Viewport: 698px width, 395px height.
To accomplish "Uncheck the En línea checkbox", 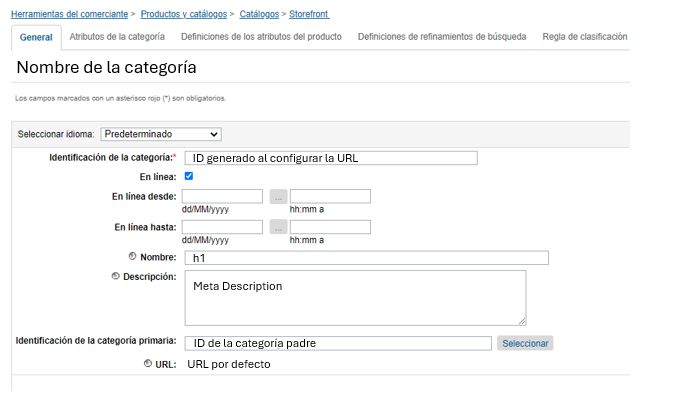I will 189,176.
